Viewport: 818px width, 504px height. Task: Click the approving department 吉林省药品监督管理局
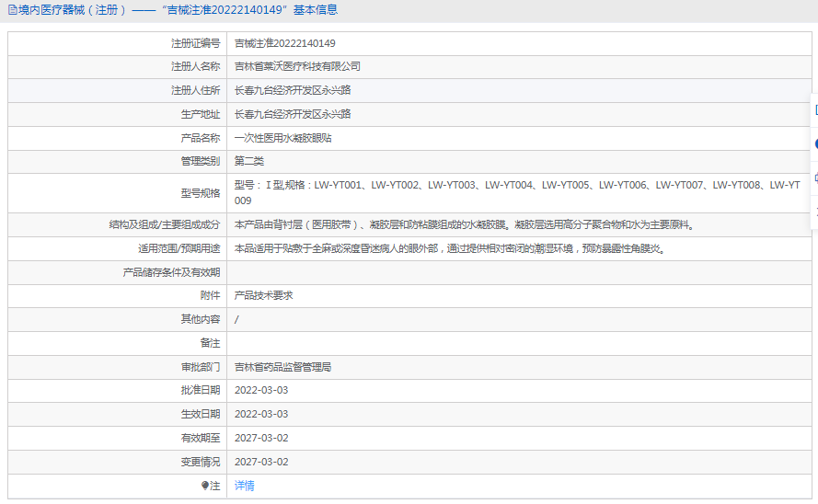click(x=282, y=367)
